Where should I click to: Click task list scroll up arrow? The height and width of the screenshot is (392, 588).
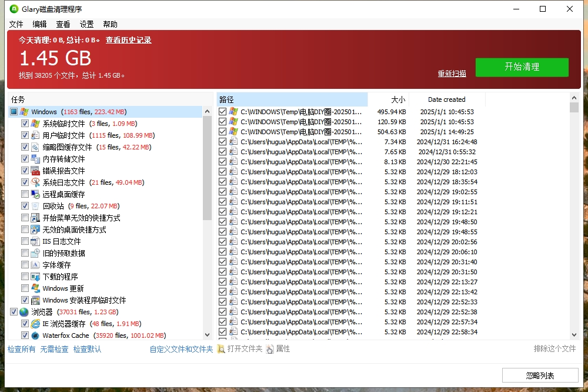click(x=208, y=111)
